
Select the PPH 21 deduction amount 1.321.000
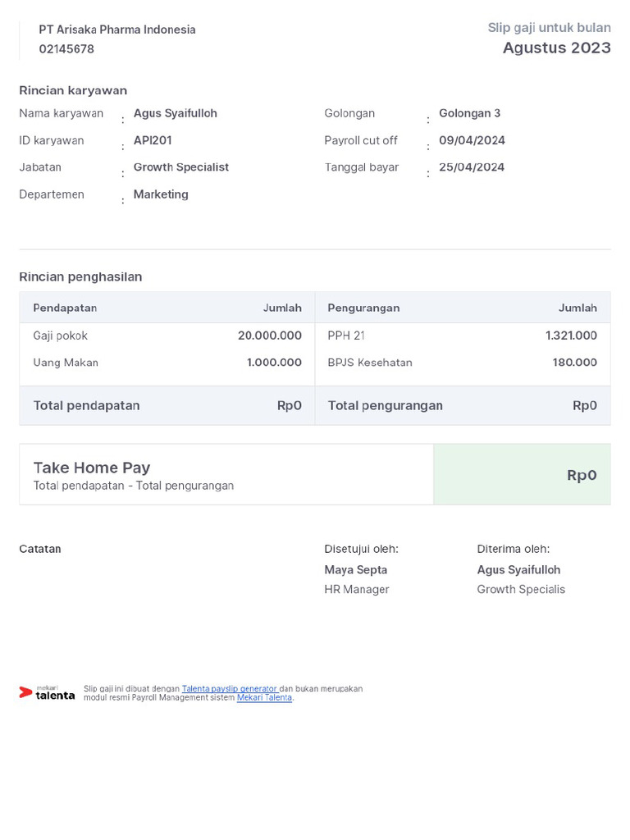click(x=571, y=336)
